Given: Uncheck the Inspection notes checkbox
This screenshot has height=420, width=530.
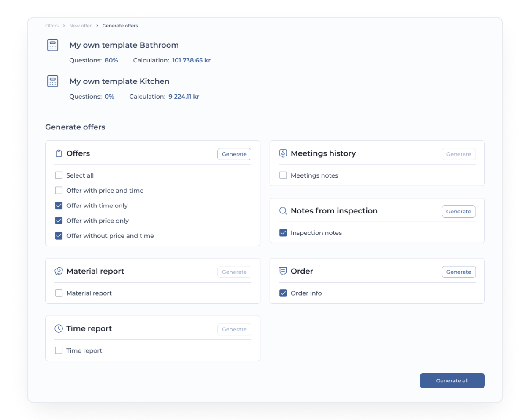Looking at the screenshot, I should [x=283, y=233].
